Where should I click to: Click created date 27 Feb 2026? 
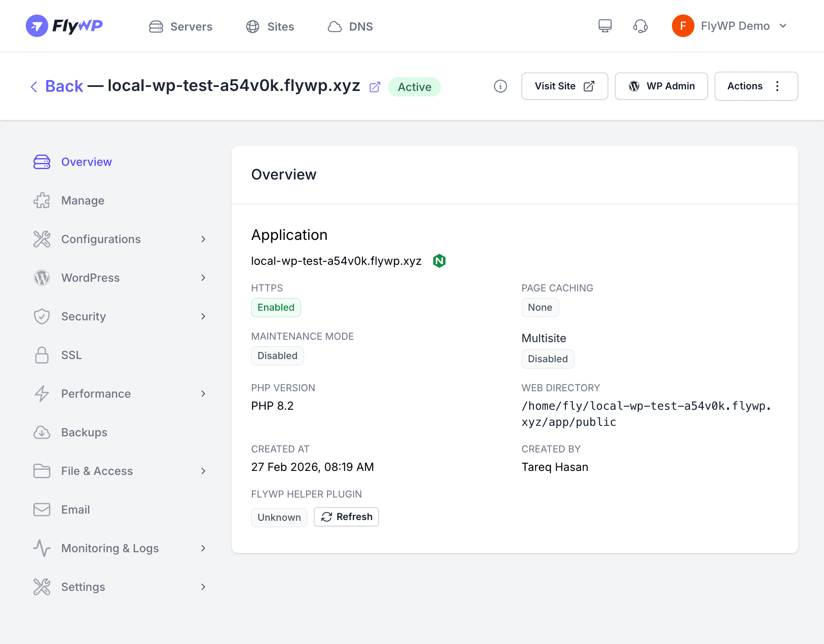(x=313, y=467)
